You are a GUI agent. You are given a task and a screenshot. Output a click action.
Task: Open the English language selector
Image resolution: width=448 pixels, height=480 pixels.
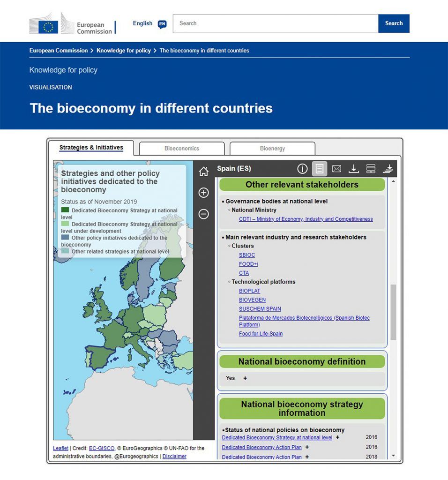(149, 23)
